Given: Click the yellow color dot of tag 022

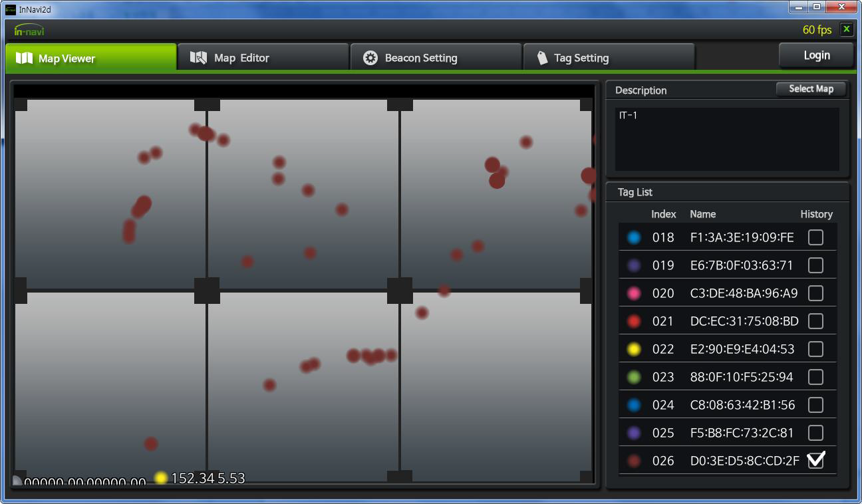Looking at the screenshot, I should pyautogui.click(x=634, y=349).
